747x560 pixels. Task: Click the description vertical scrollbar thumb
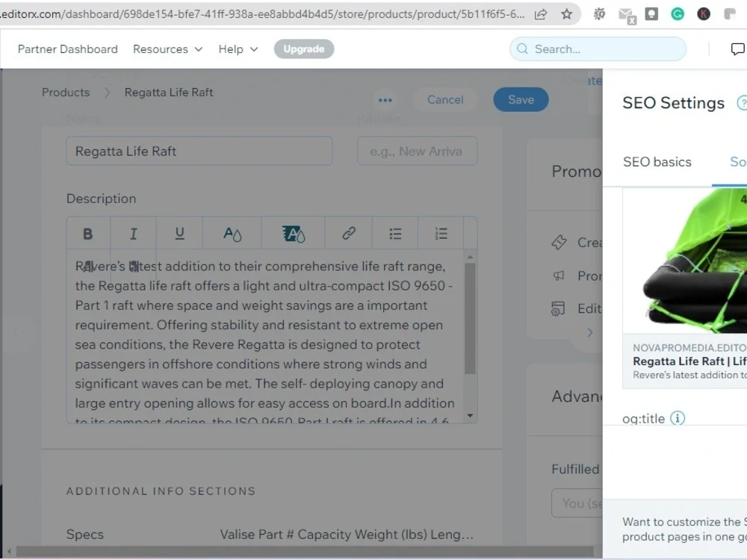(470, 318)
